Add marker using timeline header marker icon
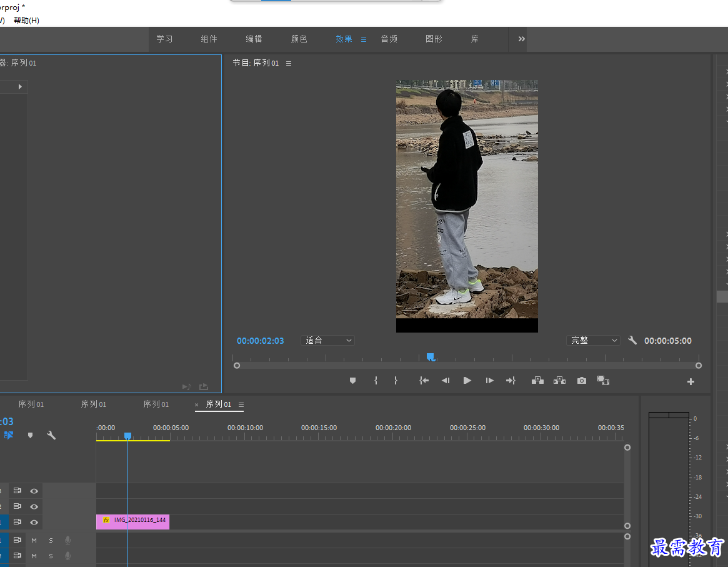The width and height of the screenshot is (728, 567). point(30,436)
